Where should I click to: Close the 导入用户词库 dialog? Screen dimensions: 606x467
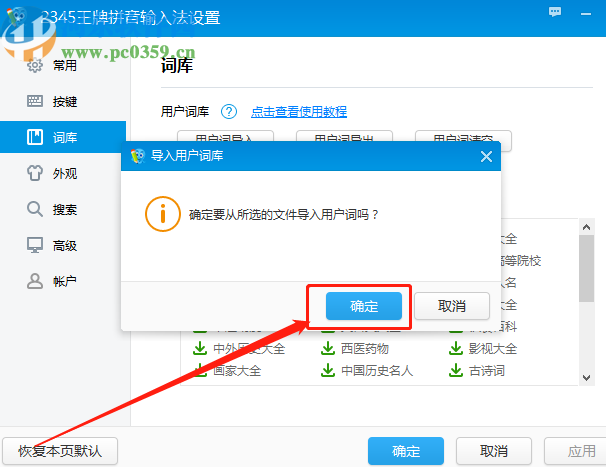pos(486,157)
